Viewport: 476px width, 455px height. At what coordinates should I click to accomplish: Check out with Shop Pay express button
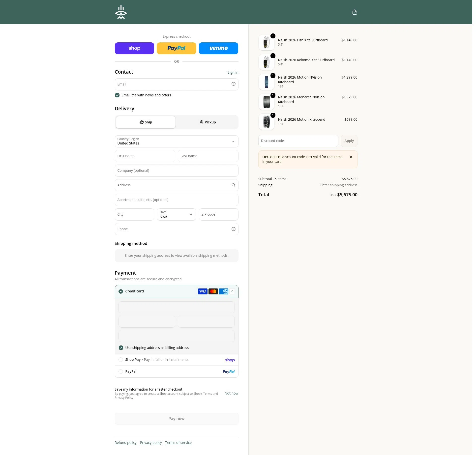134,48
